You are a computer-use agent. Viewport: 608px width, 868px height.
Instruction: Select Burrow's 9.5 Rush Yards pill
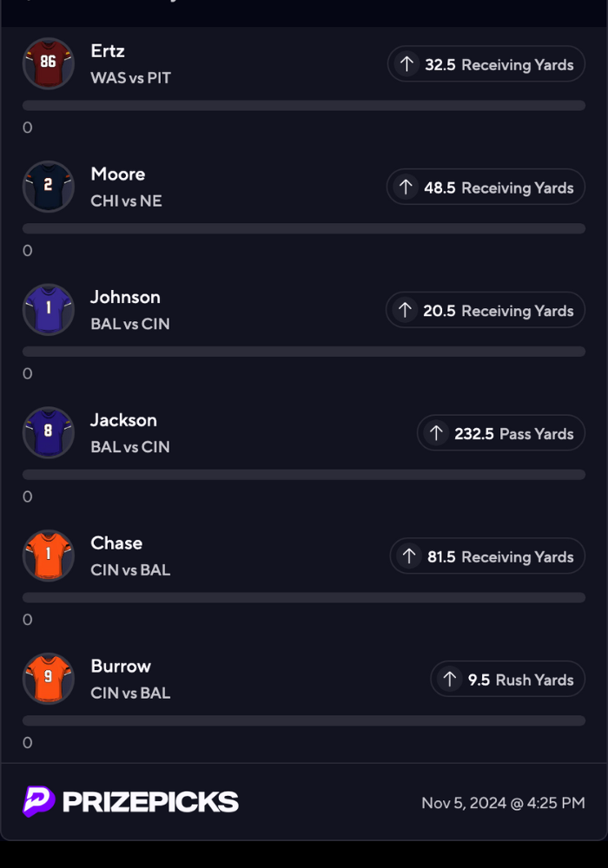point(508,680)
